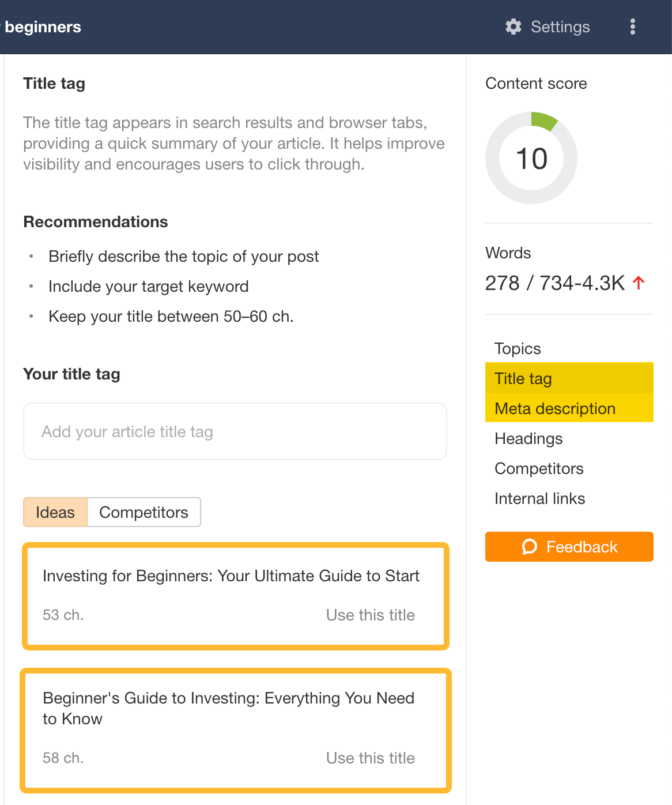This screenshot has width=672, height=805.
Task: Click the beginners title in the header
Action: pos(43,27)
